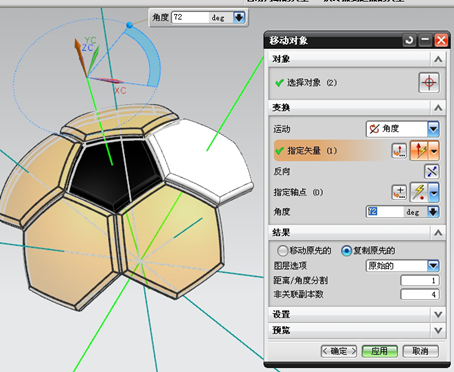Image resolution: width=454 pixels, height=372 pixels.
Task: Open the 运动 motion type dropdown
Action: coord(433,129)
